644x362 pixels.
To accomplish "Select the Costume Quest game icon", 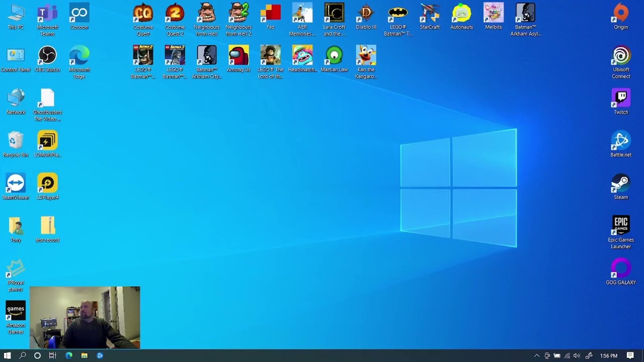I will point(143,20).
